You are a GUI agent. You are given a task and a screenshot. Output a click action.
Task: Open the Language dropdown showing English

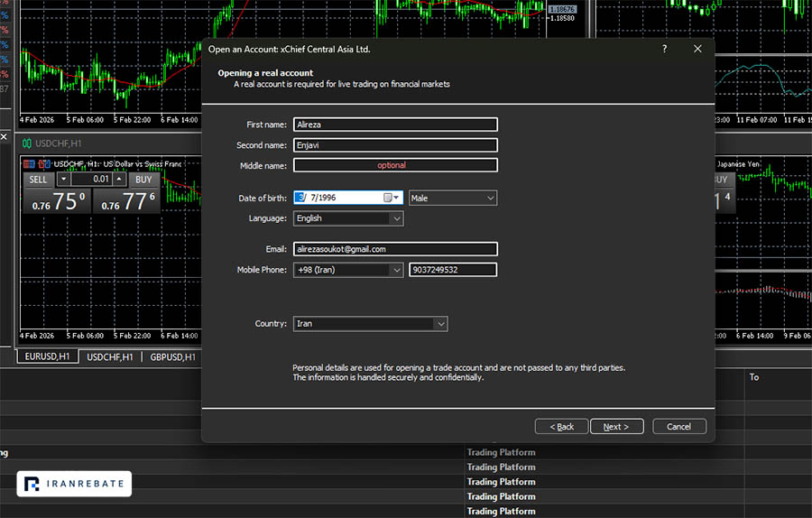pyautogui.click(x=348, y=218)
